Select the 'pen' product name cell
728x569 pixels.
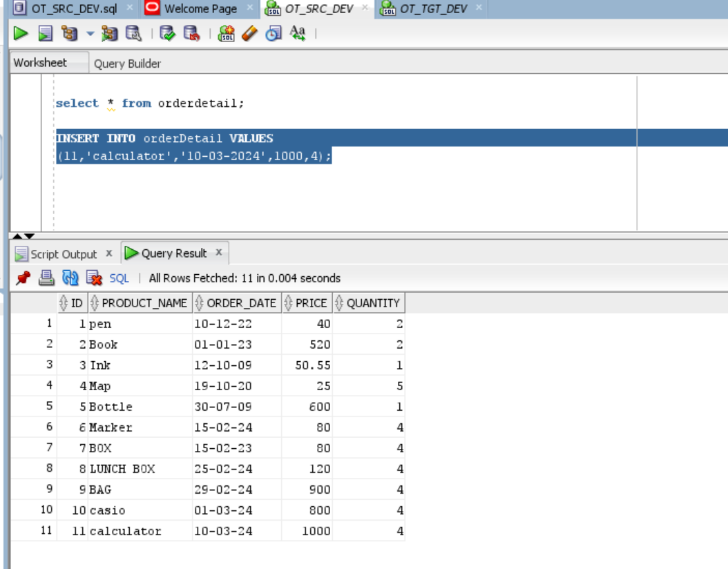click(x=140, y=323)
